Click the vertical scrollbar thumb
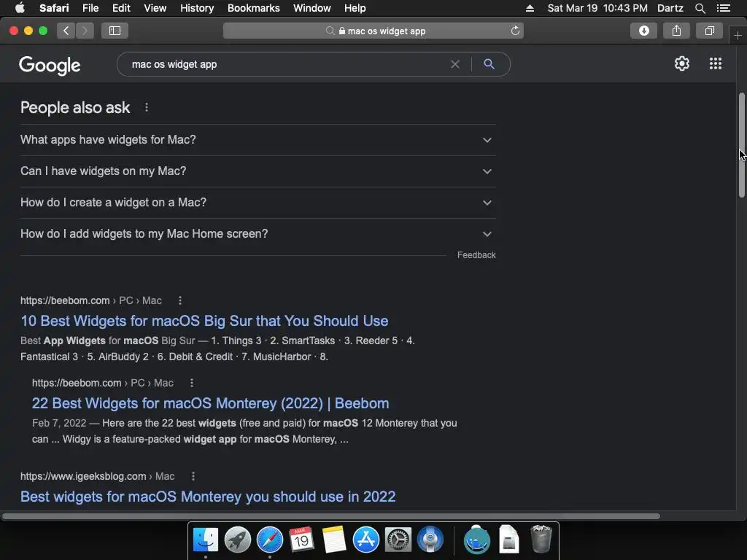Image resolution: width=747 pixels, height=560 pixels. tap(742, 145)
